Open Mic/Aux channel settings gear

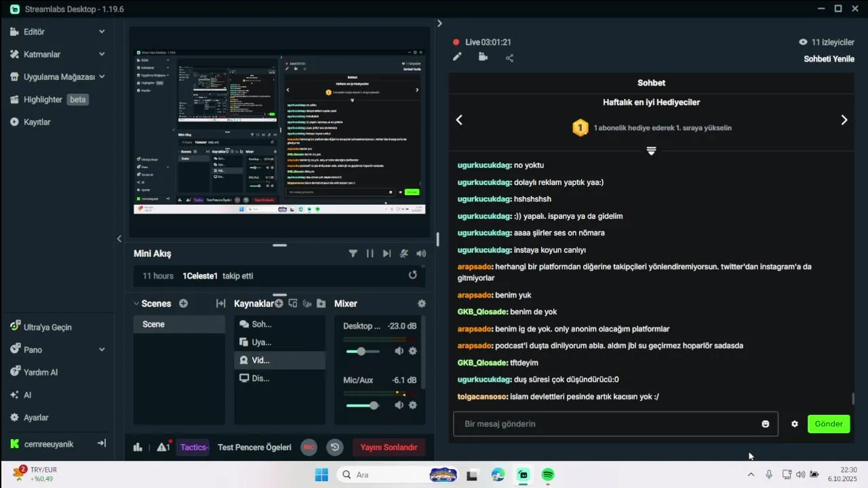point(412,405)
